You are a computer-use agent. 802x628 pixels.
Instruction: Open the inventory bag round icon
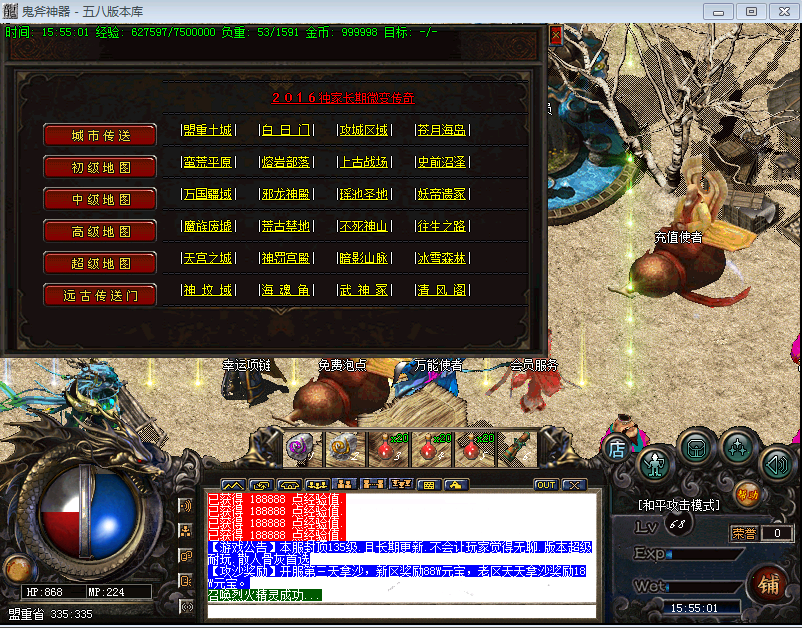[697, 448]
